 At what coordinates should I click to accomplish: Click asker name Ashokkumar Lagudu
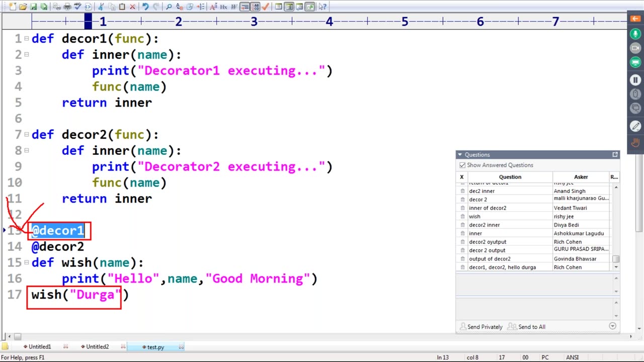579,233
